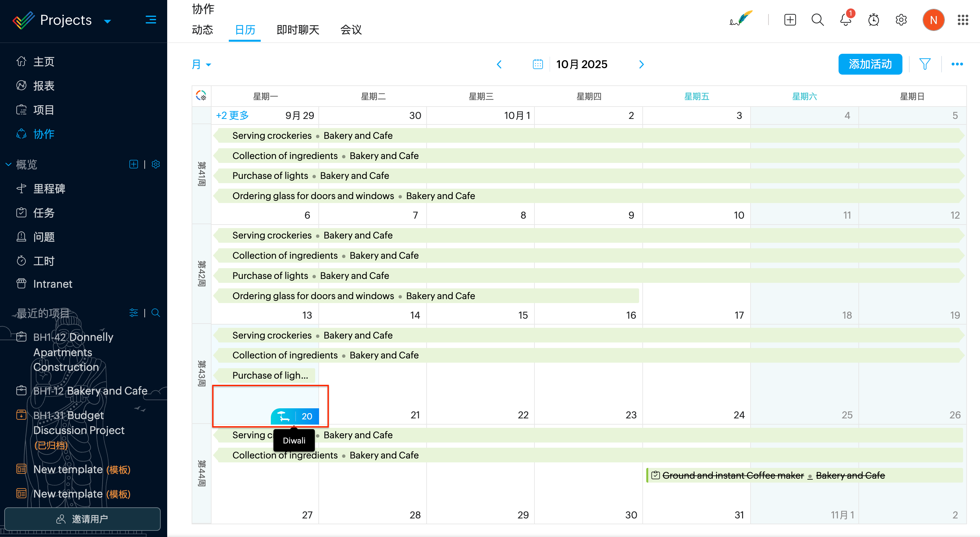Click the 邀请用户 button
This screenshot has width=980, height=537.
82,519
